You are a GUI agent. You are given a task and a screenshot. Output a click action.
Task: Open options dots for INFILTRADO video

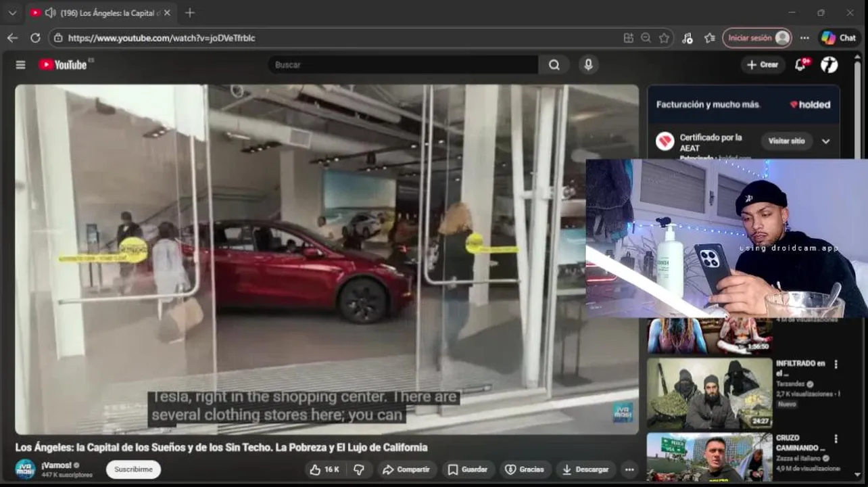coord(836,365)
